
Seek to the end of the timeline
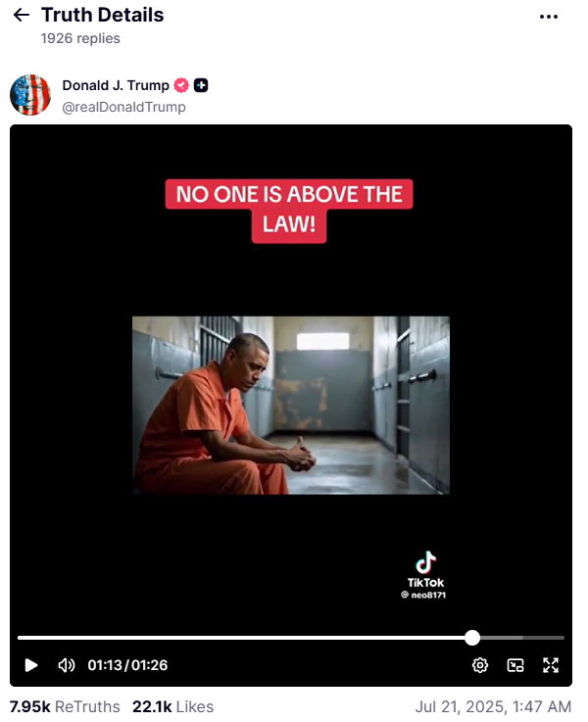click(x=563, y=638)
